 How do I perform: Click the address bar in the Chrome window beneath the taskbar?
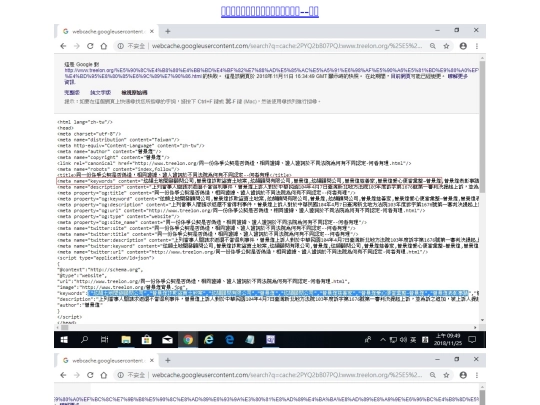click(287, 375)
